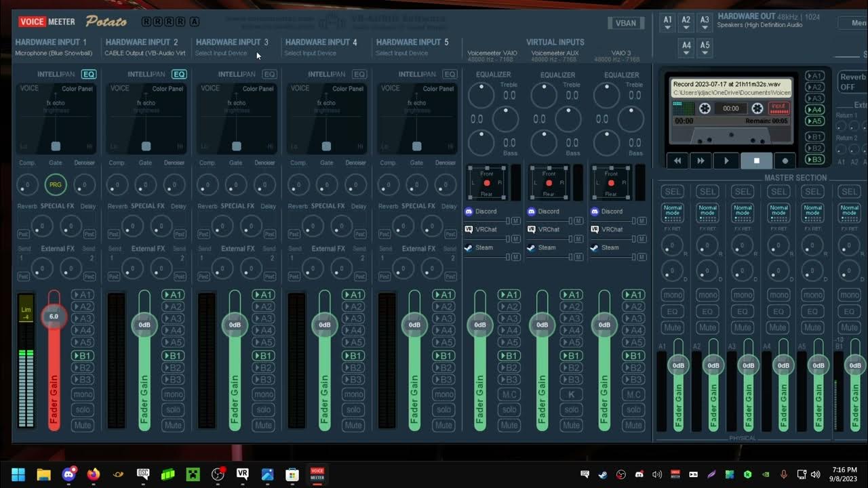Image resolution: width=868 pixels, height=488 pixels.
Task: Fast forward the cassette recorder
Action: pos(701,161)
